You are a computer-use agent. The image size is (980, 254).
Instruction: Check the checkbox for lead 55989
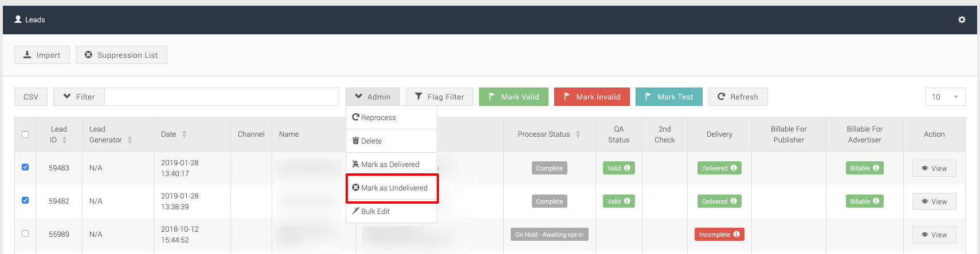[25, 233]
